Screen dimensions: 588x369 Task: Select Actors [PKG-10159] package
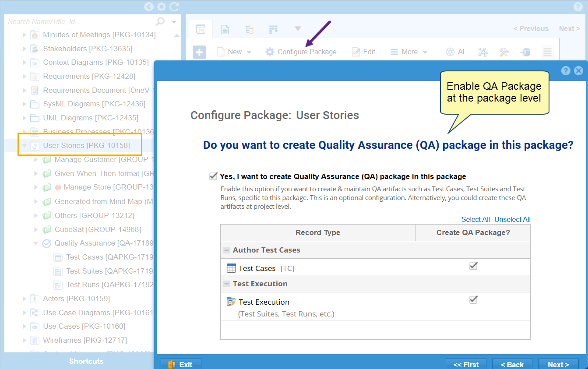tap(76, 299)
